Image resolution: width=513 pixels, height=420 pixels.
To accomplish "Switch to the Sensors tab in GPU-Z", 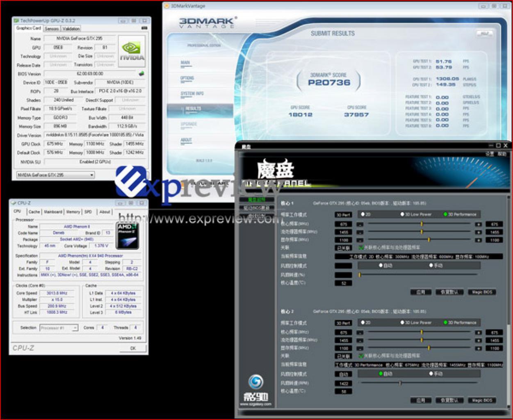I will [x=52, y=29].
